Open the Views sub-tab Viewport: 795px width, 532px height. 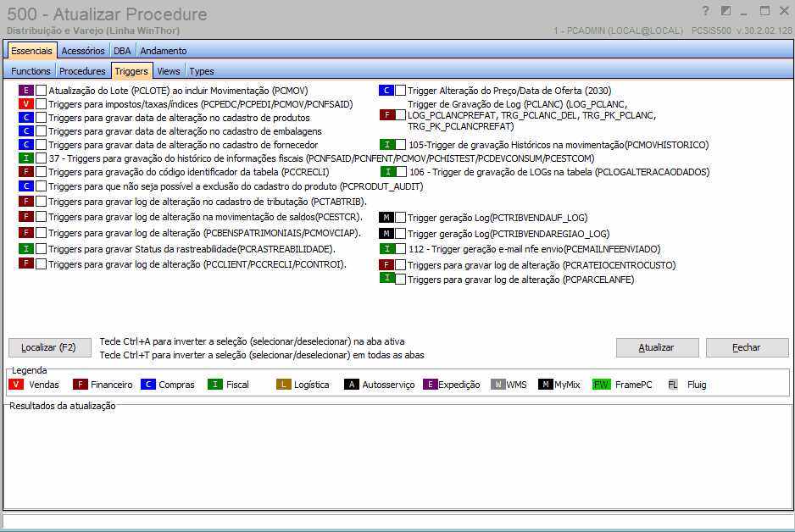tap(169, 71)
